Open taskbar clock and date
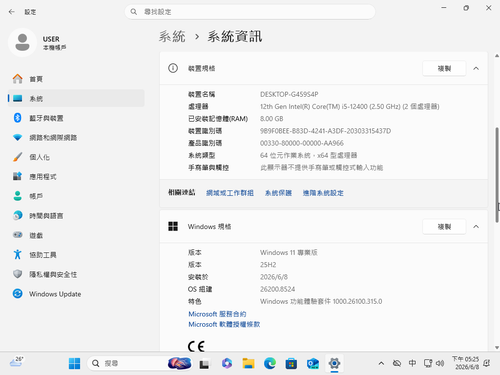 (465, 363)
